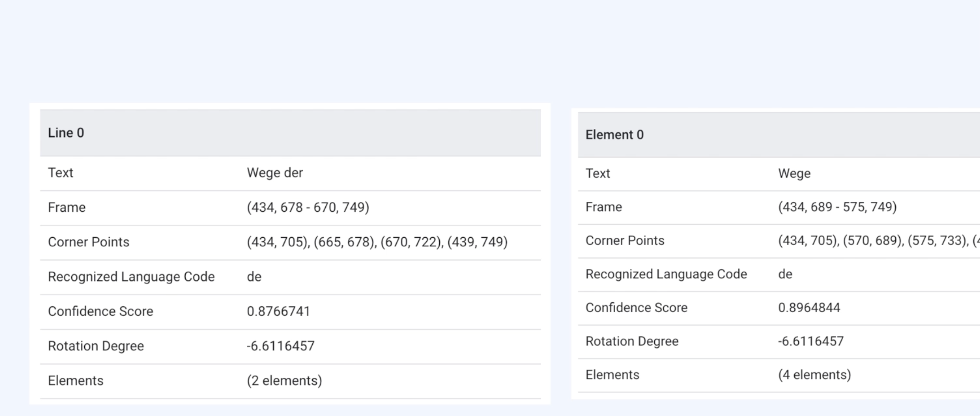This screenshot has height=416, width=980.
Task: Click the Element 0 Frame value
Action: click(837, 207)
